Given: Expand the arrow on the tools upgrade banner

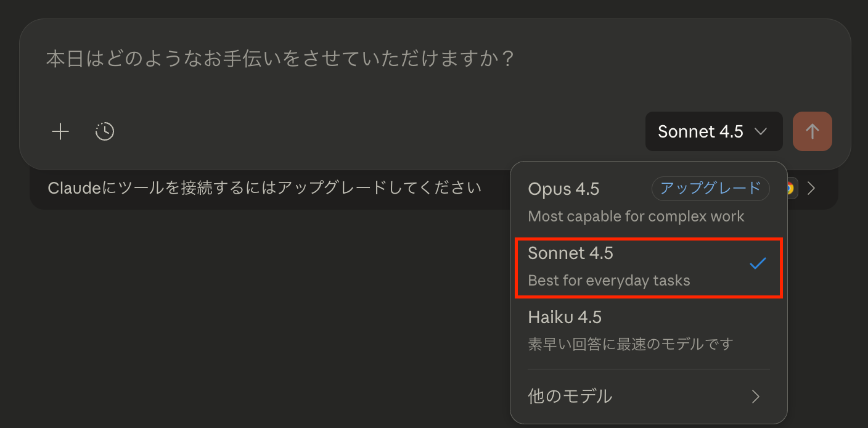Looking at the screenshot, I should click(811, 188).
